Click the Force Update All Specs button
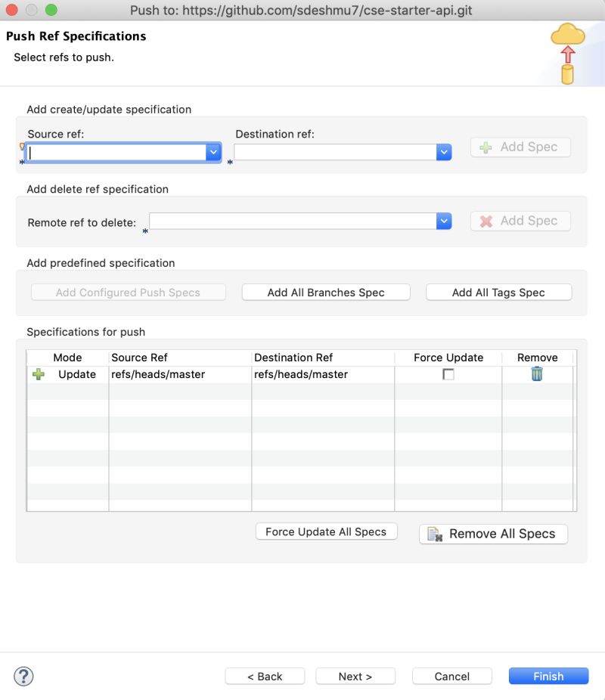Image resolution: width=605 pixels, height=700 pixels. click(x=325, y=531)
